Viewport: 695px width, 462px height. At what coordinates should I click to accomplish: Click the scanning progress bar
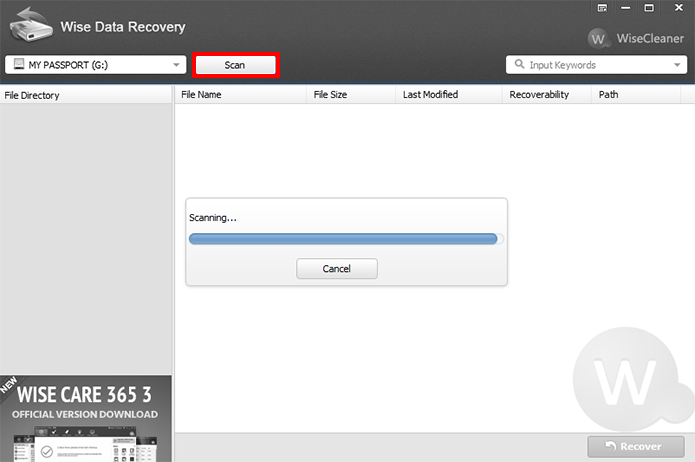(346, 239)
